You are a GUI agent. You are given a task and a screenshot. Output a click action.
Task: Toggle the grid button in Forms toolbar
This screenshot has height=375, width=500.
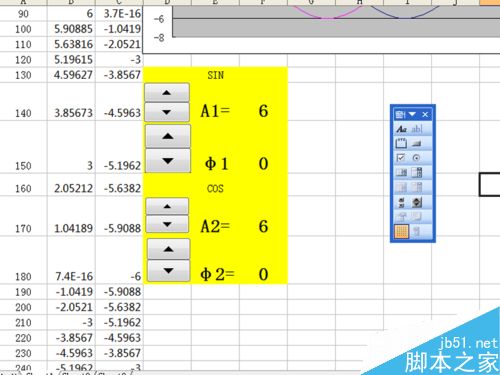tap(401, 231)
